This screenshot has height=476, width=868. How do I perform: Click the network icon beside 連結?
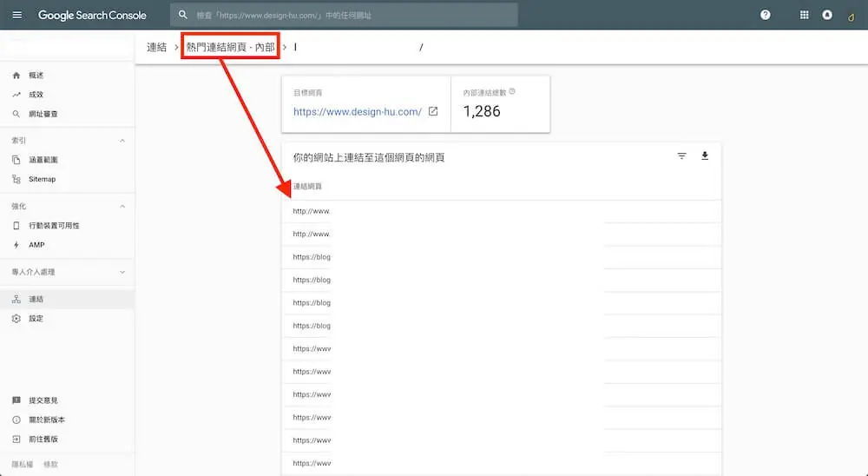[x=16, y=299]
